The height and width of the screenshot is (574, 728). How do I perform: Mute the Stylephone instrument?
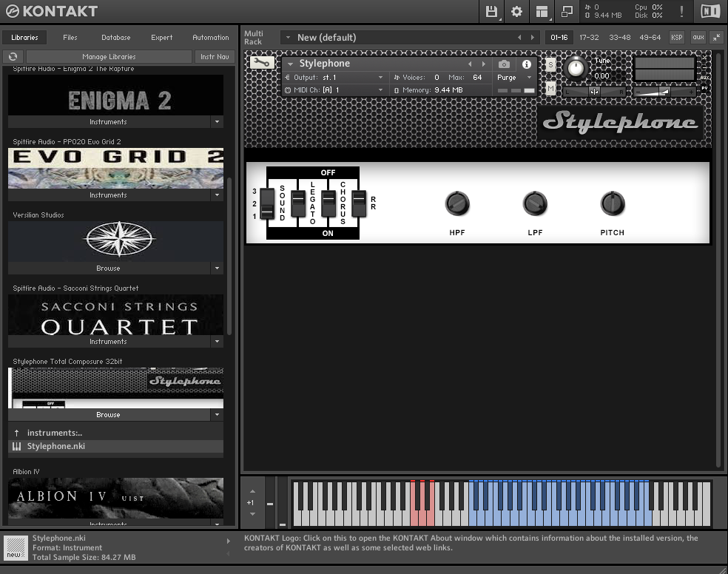point(550,88)
